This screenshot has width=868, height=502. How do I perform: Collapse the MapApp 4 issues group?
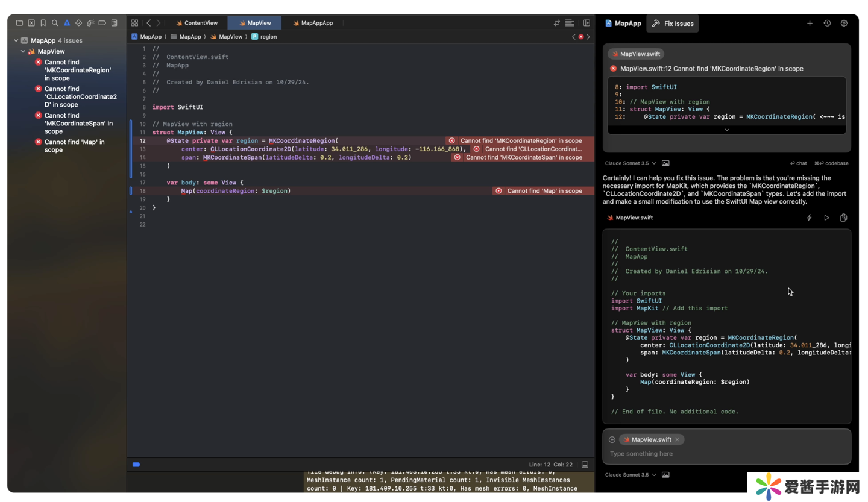tap(16, 41)
